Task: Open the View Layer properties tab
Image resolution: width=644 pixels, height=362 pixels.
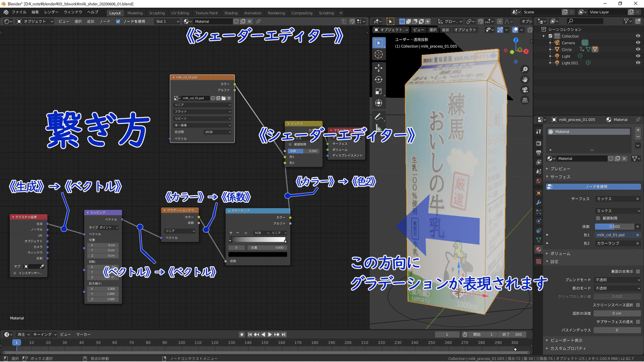Action: (x=538, y=162)
